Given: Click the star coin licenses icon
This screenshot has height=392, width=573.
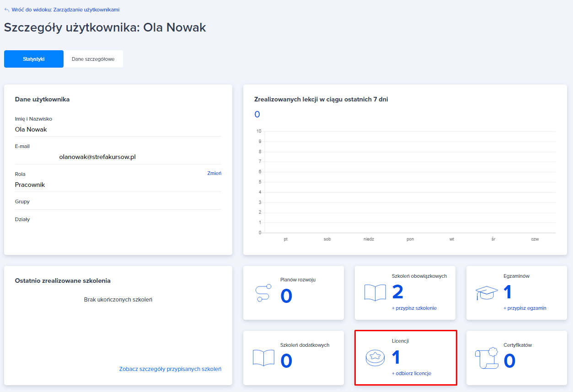Looking at the screenshot, I should (x=375, y=358).
